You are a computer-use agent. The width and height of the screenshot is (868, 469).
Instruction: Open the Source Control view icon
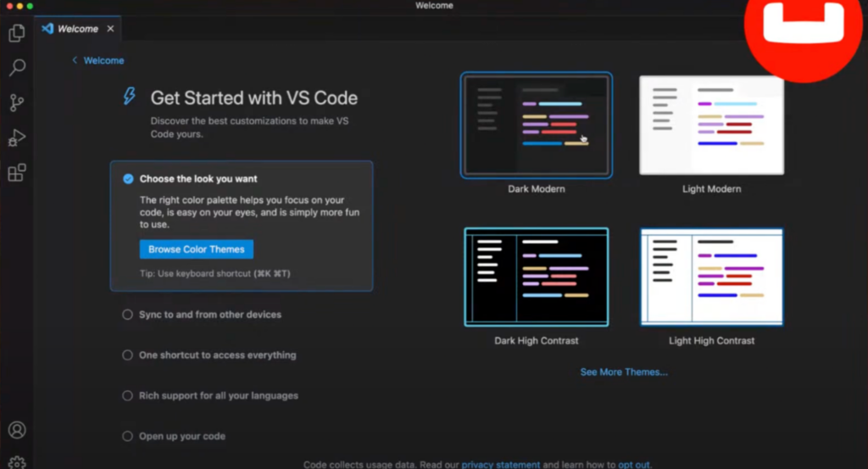(x=17, y=103)
